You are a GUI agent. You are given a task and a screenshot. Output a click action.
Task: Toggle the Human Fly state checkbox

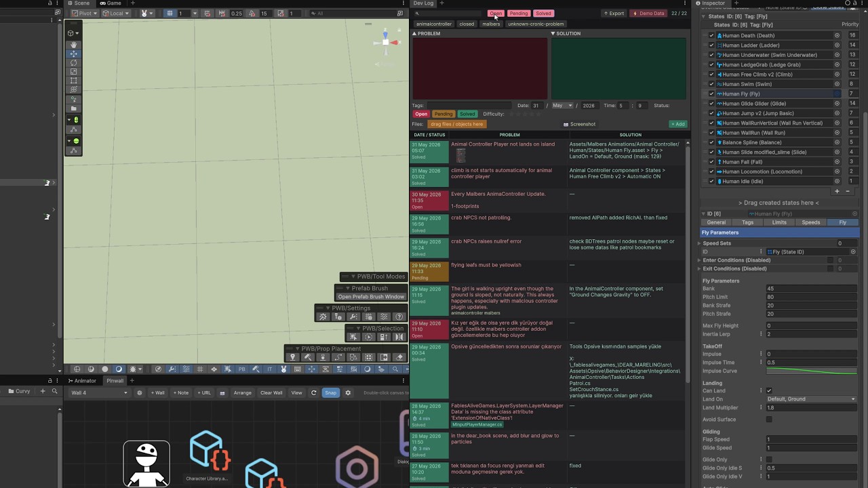pos(711,94)
